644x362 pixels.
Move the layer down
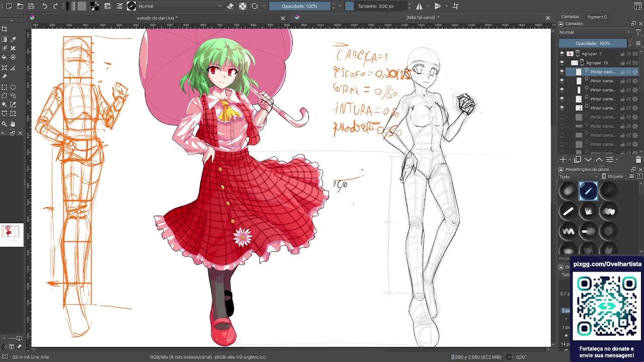pyautogui.click(x=588, y=159)
